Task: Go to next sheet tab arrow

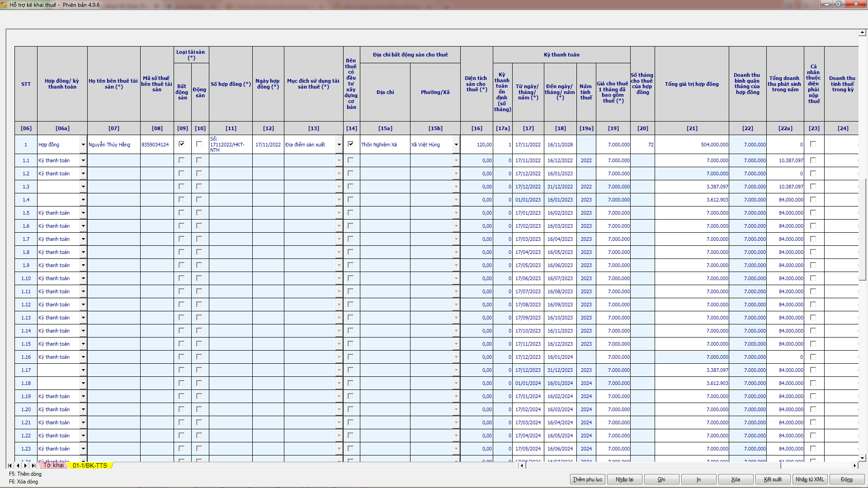Action: coord(26,465)
